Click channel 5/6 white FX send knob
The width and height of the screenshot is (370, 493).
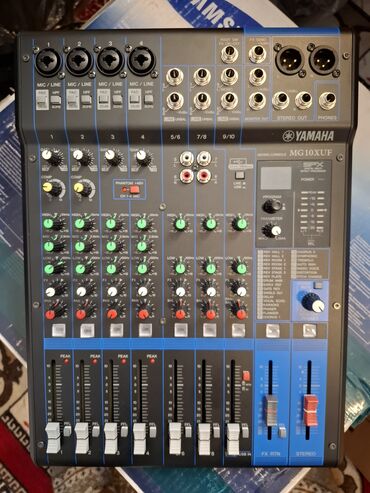point(180,292)
